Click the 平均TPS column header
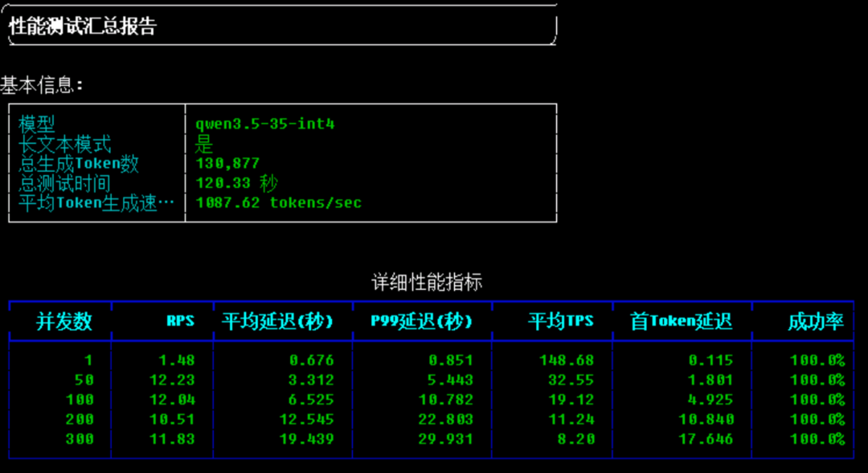Screen dimensions: 868x473 point(561,321)
